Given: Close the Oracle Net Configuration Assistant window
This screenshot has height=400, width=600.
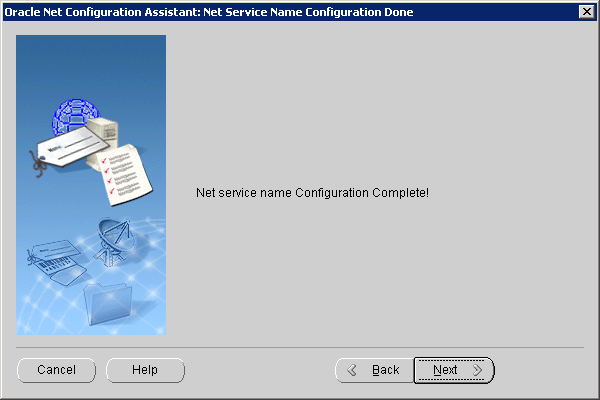Looking at the screenshot, I should pos(586,11).
